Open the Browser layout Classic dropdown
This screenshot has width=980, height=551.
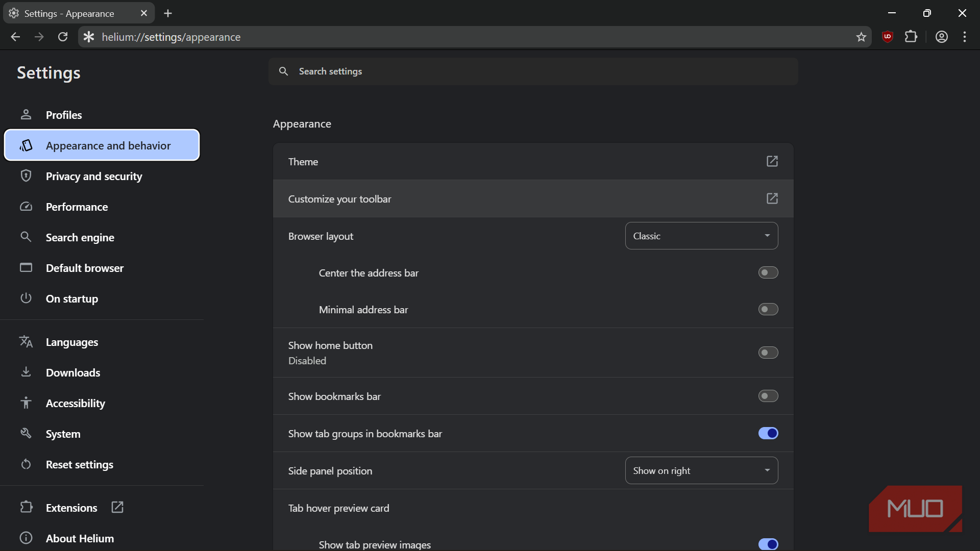coord(701,236)
